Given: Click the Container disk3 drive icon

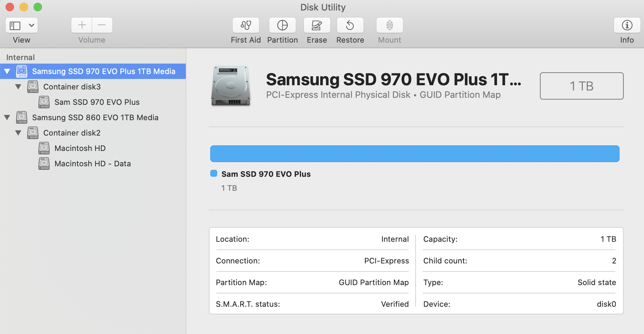Looking at the screenshot, I should tap(33, 87).
